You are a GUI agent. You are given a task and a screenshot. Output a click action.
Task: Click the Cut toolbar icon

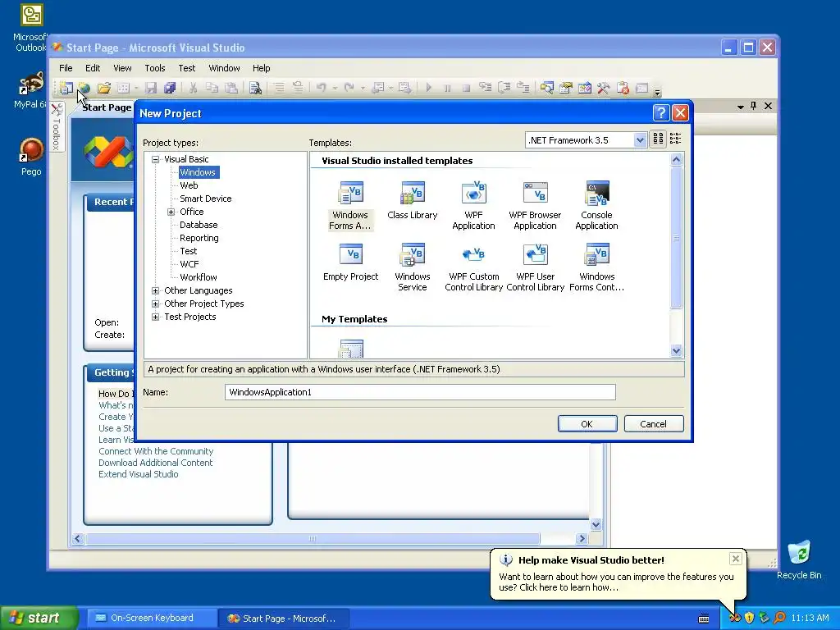(x=194, y=88)
